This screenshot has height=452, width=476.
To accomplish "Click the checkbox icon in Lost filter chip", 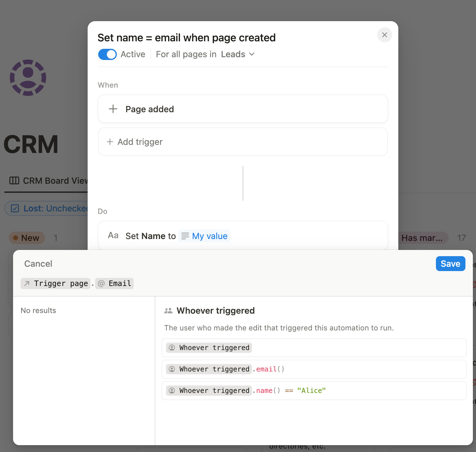I will 15,208.
